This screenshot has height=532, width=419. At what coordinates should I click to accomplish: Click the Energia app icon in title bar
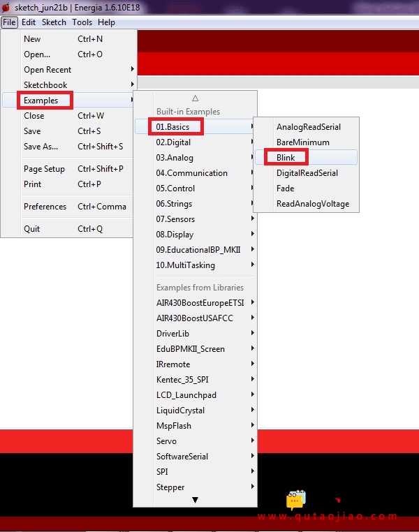6,7
